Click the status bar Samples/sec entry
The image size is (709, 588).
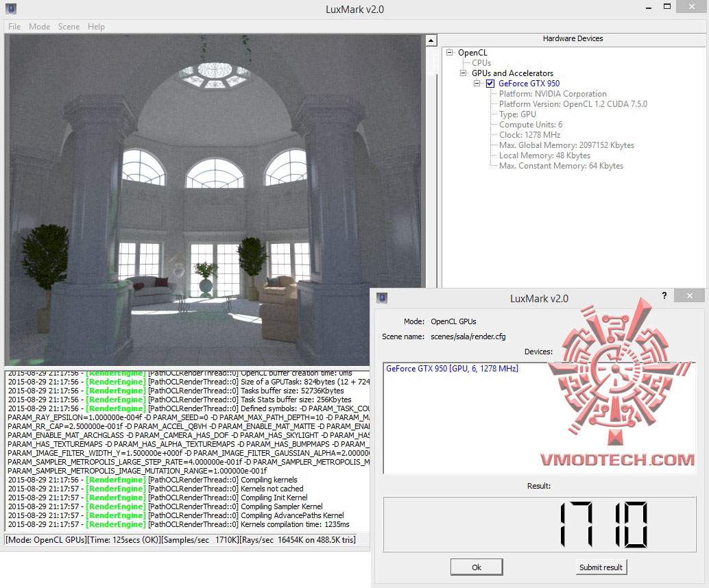[x=200, y=540]
